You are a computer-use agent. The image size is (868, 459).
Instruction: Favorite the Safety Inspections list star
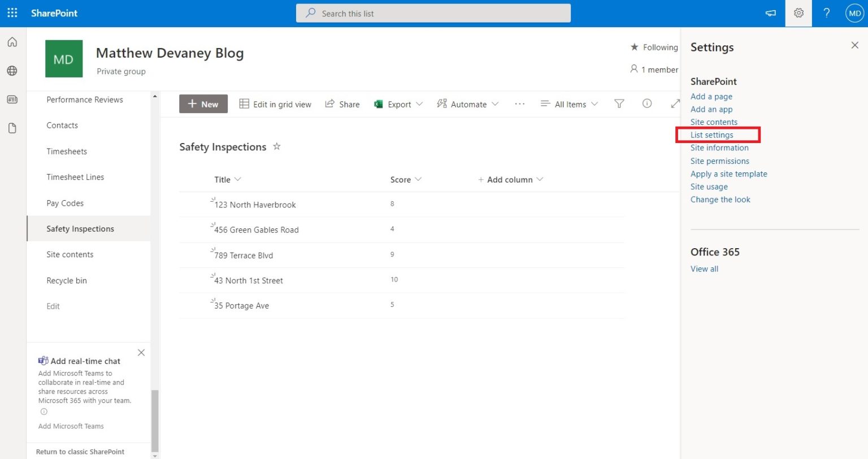[277, 146]
